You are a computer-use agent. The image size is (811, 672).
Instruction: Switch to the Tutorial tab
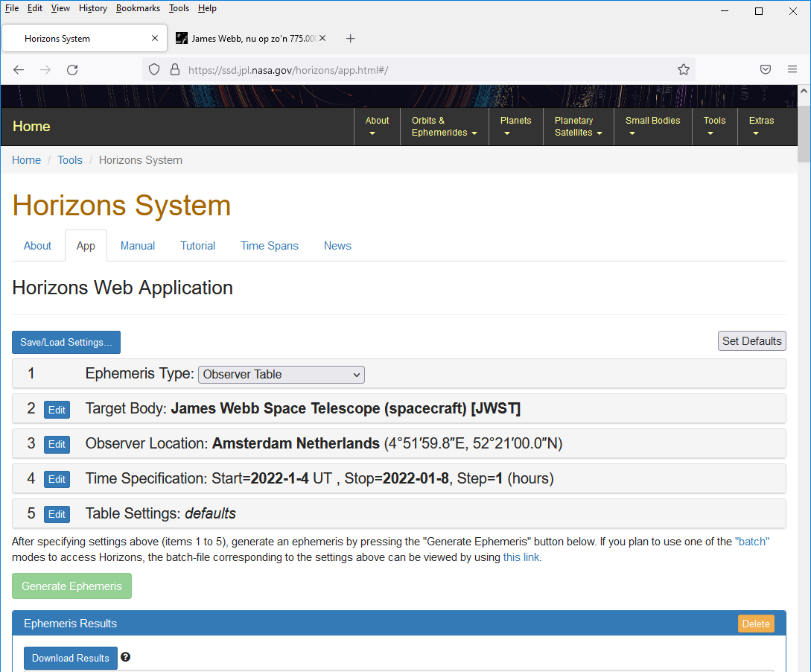click(x=197, y=246)
